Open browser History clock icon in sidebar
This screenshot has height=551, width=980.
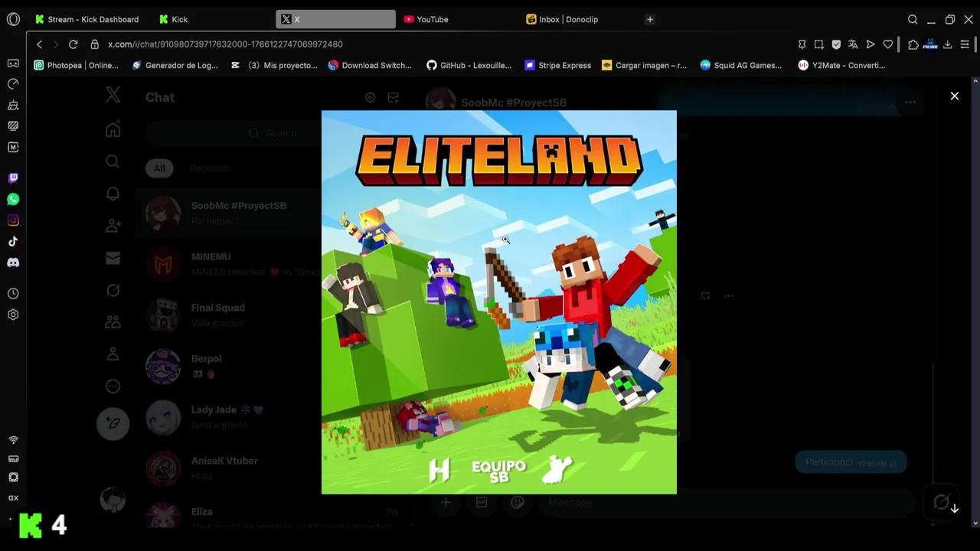pyautogui.click(x=13, y=294)
